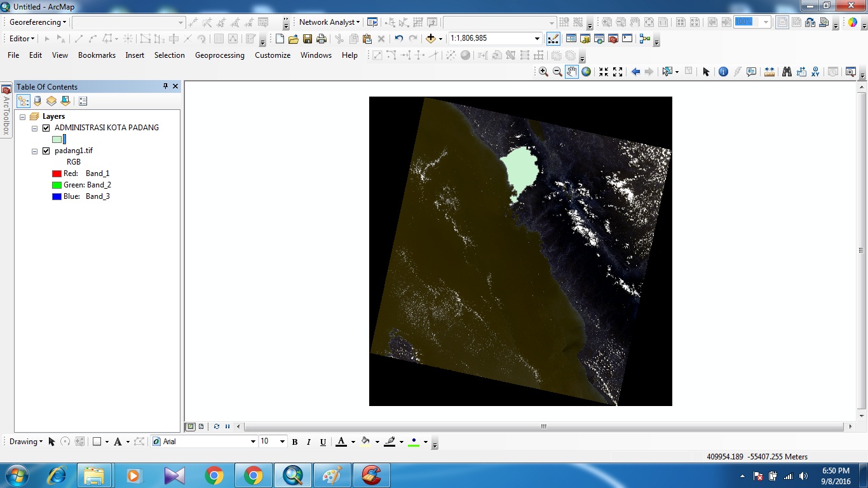Image resolution: width=868 pixels, height=488 pixels.
Task: Select List By Source in Table Of Contents
Action: click(37, 100)
